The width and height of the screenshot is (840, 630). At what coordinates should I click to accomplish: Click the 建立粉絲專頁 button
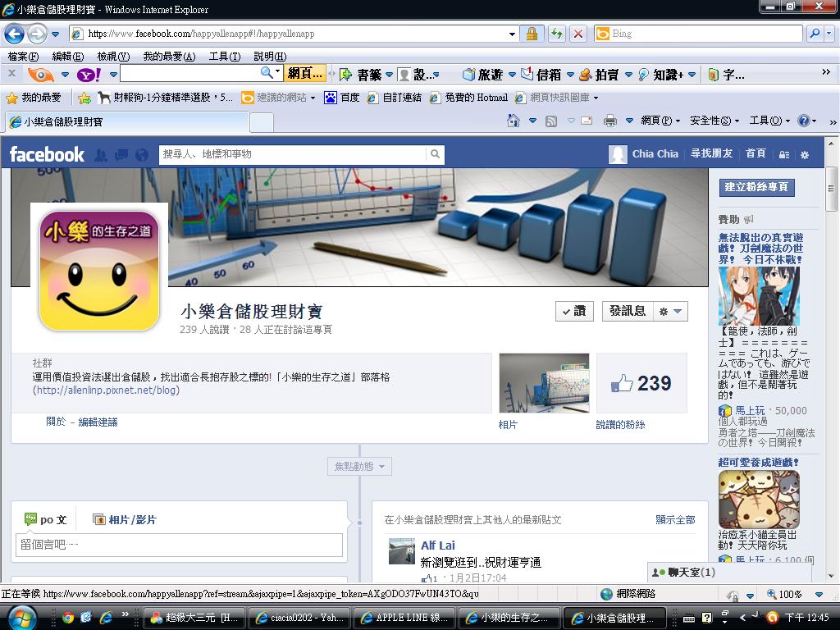pos(756,187)
